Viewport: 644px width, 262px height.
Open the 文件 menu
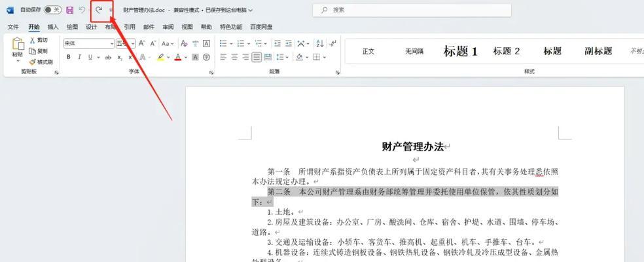(13, 27)
